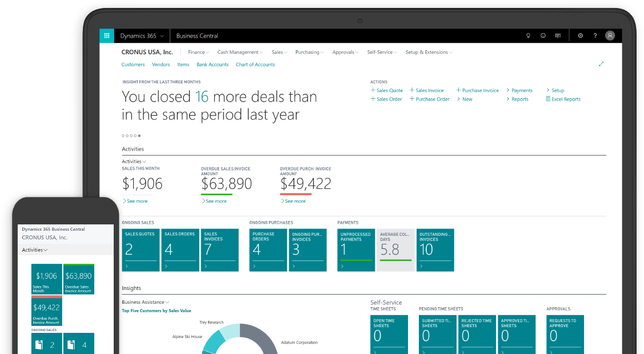Click See more under Sales This Month
The width and height of the screenshot is (644, 354).
coord(136,201)
